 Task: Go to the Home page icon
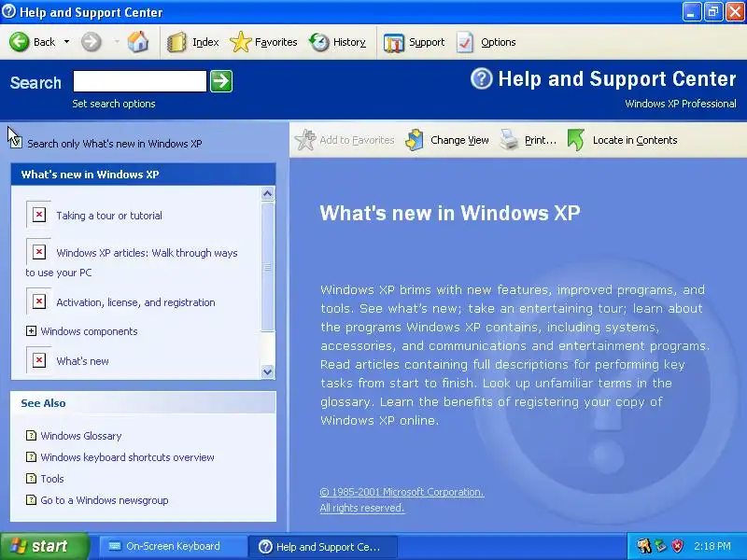point(137,42)
